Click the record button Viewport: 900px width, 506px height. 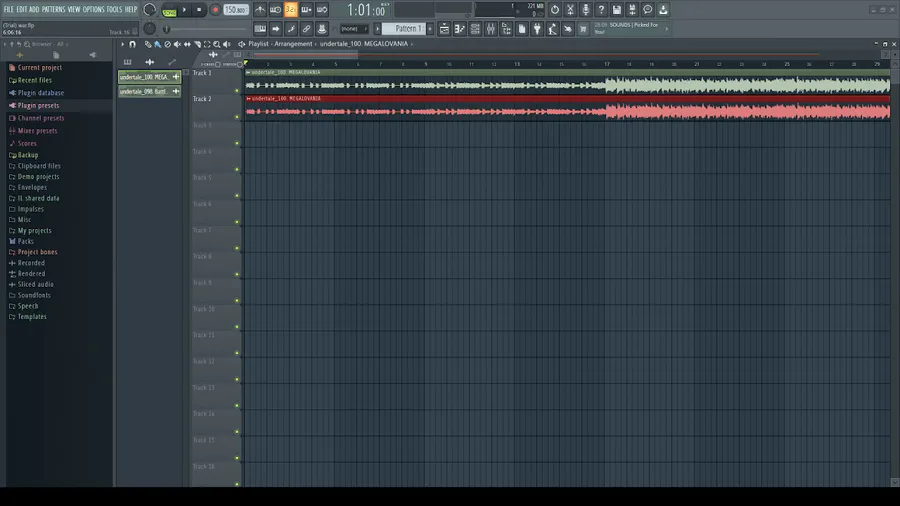[215, 10]
